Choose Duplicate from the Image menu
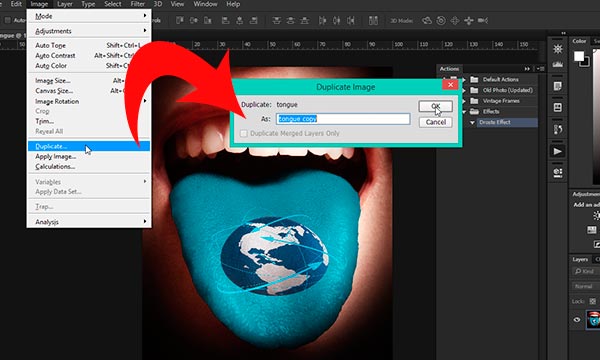Viewport: 600px width, 360px height. click(x=89, y=146)
